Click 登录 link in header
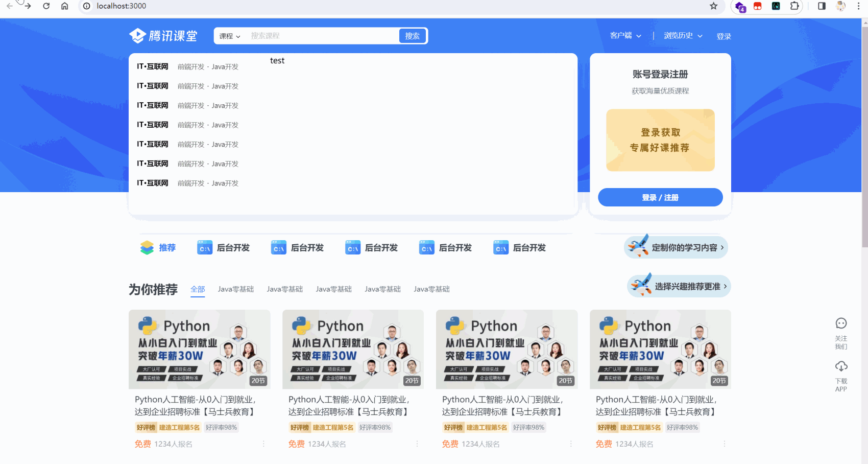This screenshot has height=464, width=868. pyautogui.click(x=724, y=36)
